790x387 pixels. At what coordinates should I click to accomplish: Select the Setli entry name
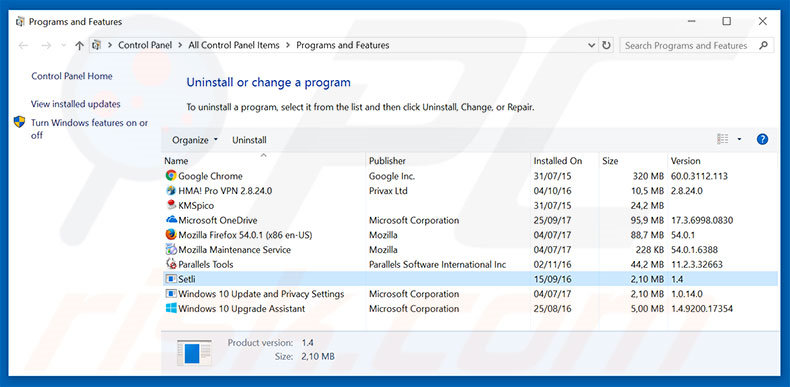point(186,279)
